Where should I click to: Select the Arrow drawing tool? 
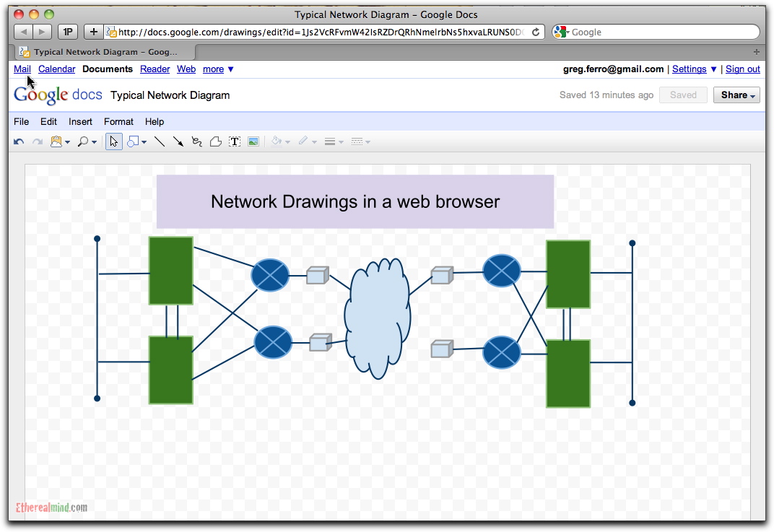click(x=178, y=141)
